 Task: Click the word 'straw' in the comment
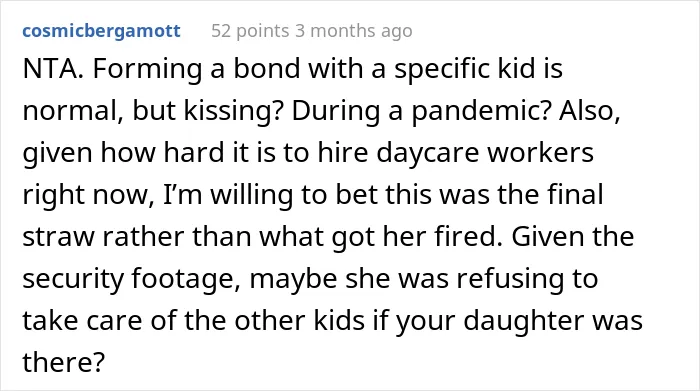(x=58, y=237)
